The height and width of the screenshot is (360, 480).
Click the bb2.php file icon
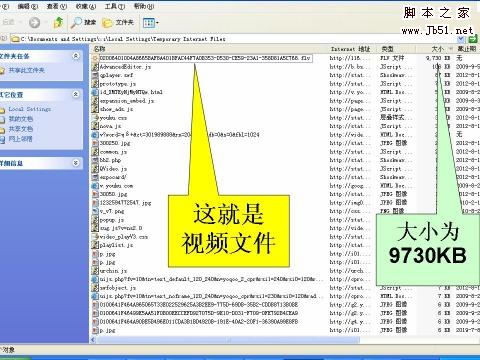pos(95,160)
